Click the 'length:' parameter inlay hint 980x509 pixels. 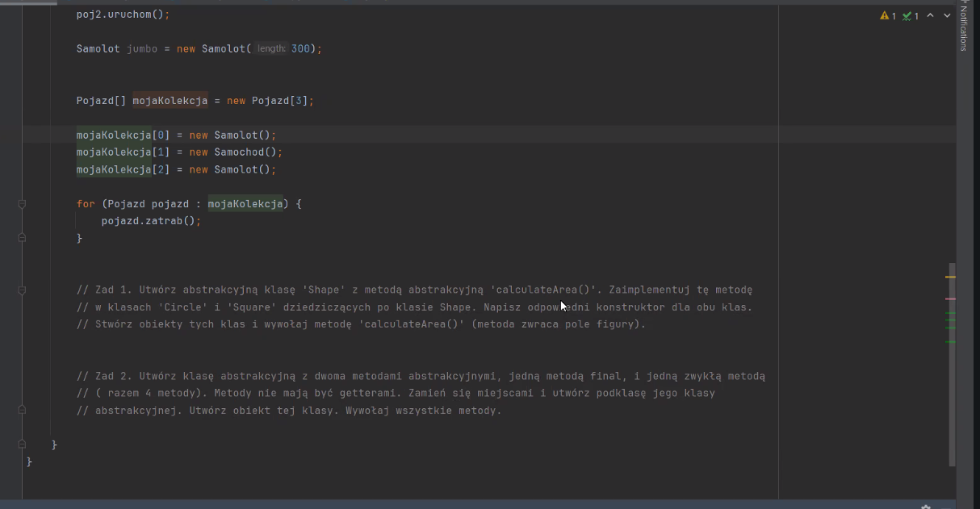pyautogui.click(x=271, y=48)
